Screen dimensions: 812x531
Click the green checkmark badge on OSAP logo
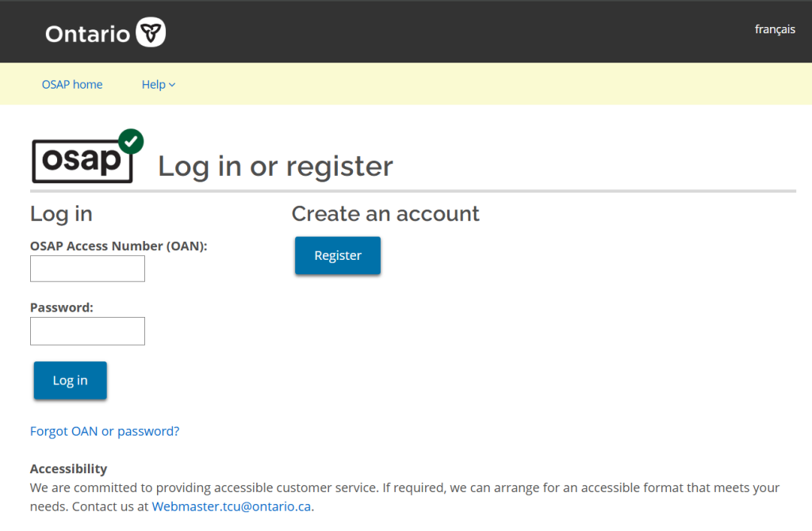[x=129, y=141]
